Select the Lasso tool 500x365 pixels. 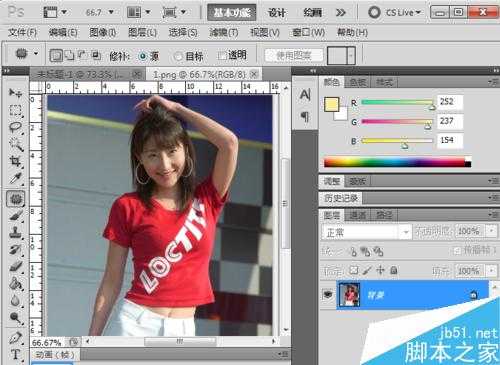[15, 127]
